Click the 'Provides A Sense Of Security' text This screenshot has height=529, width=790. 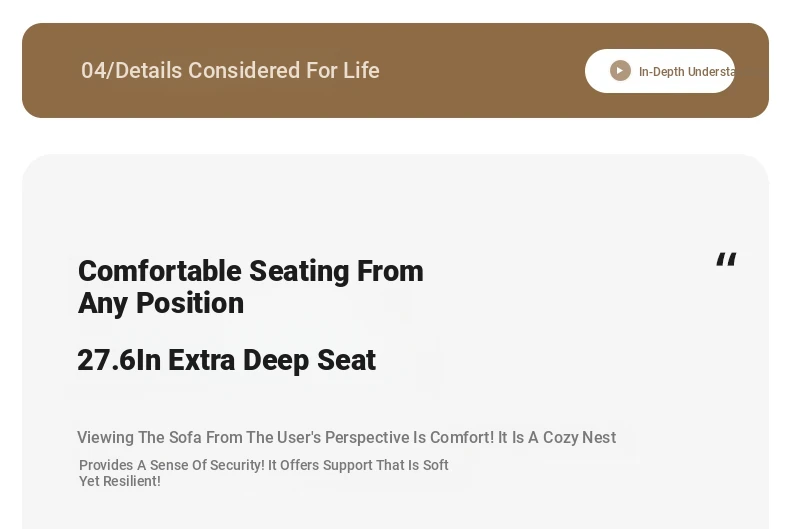click(171, 465)
